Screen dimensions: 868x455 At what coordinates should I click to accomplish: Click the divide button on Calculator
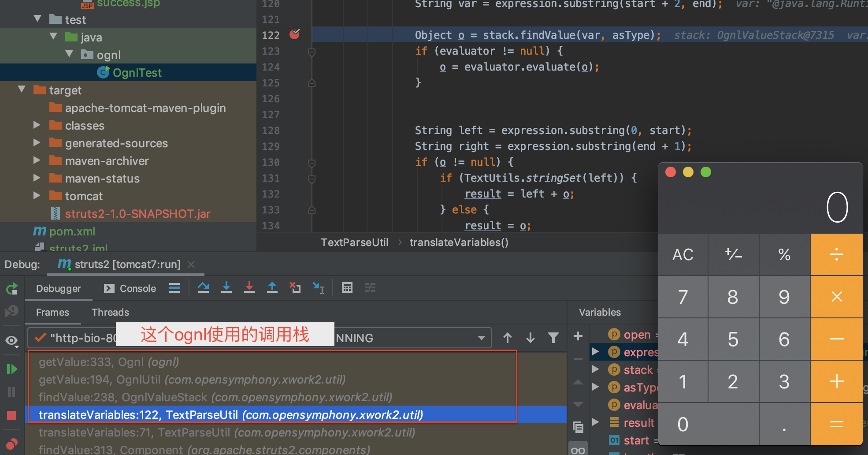(836, 254)
